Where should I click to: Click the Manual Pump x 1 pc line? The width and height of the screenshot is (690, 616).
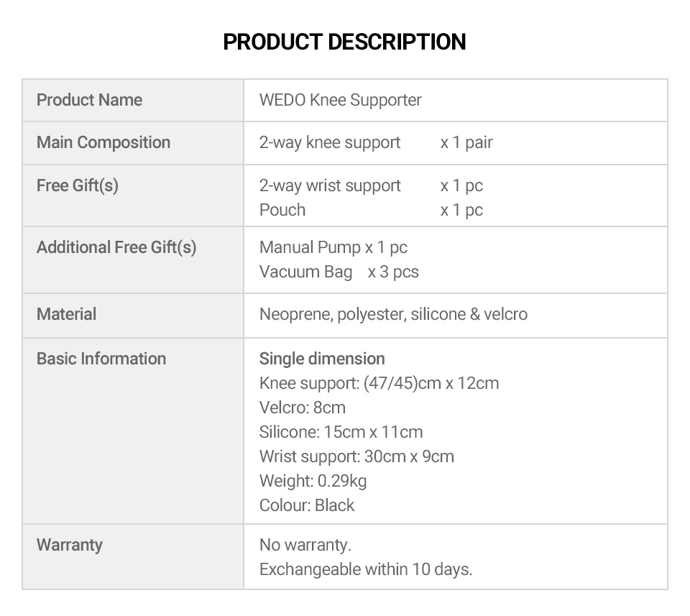pyautogui.click(x=333, y=247)
